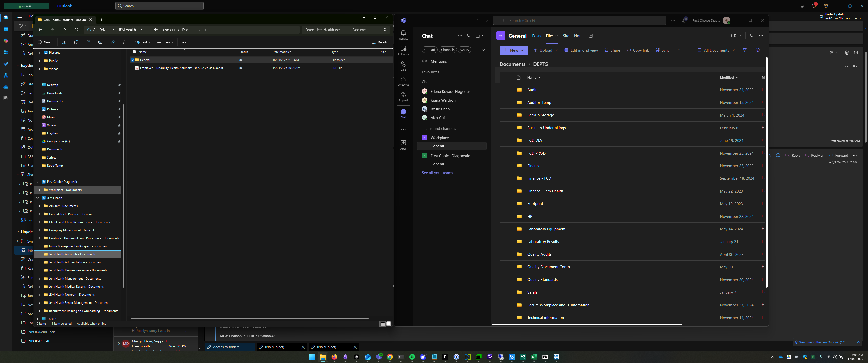Image resolution: width=868 pixels, height=363 pixels.
Task: Toggle the Details pane in File Explorer
Action: [x=379, y=42]
